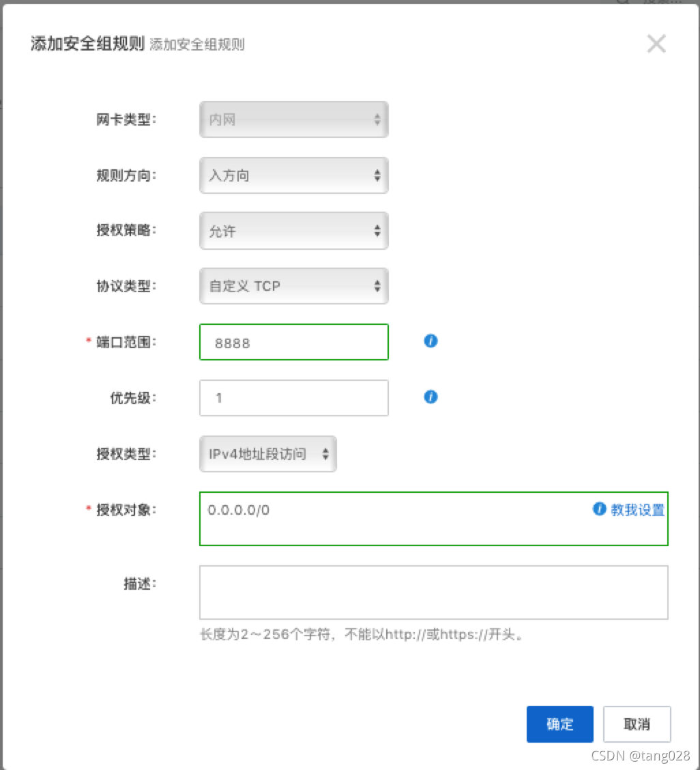Viewport: 700px width, 770px height.
Task: Click the 授权对象 field label
Action: (x=126, y=510)
